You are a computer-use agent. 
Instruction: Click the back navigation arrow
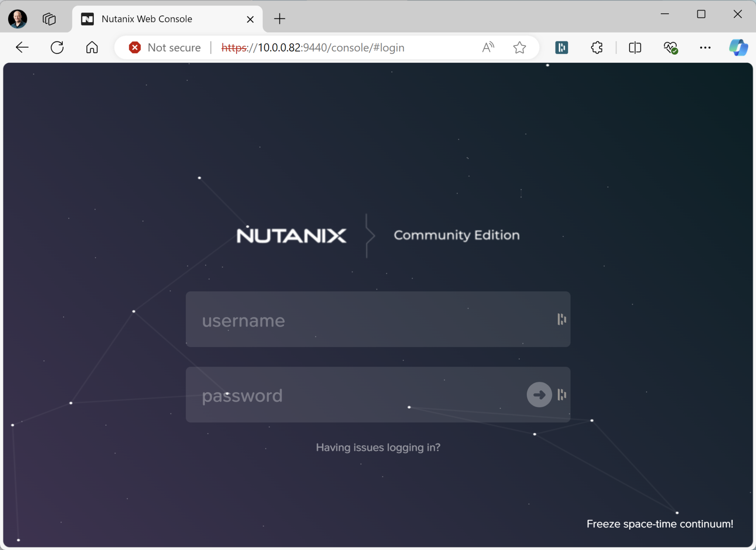coord(22,47)
